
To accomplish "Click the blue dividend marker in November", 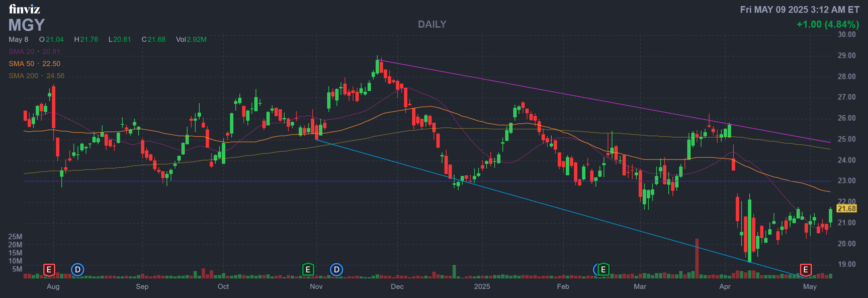I will click(337, 270).
